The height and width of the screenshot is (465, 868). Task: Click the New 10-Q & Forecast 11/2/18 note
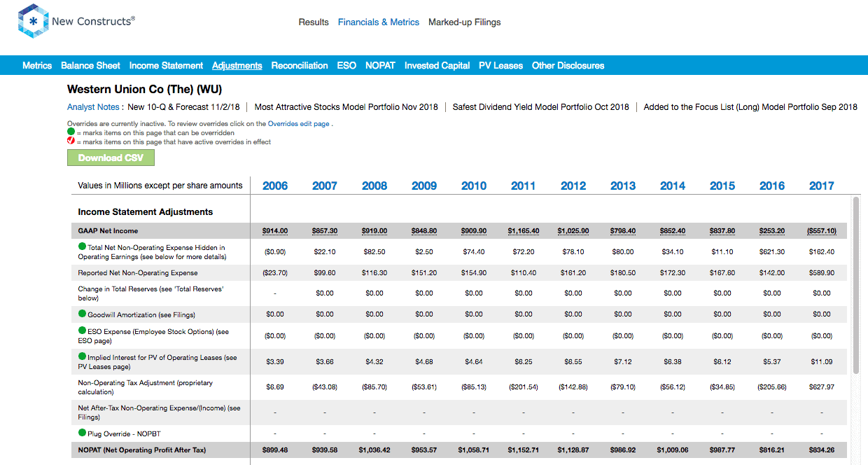click(183, 107)
